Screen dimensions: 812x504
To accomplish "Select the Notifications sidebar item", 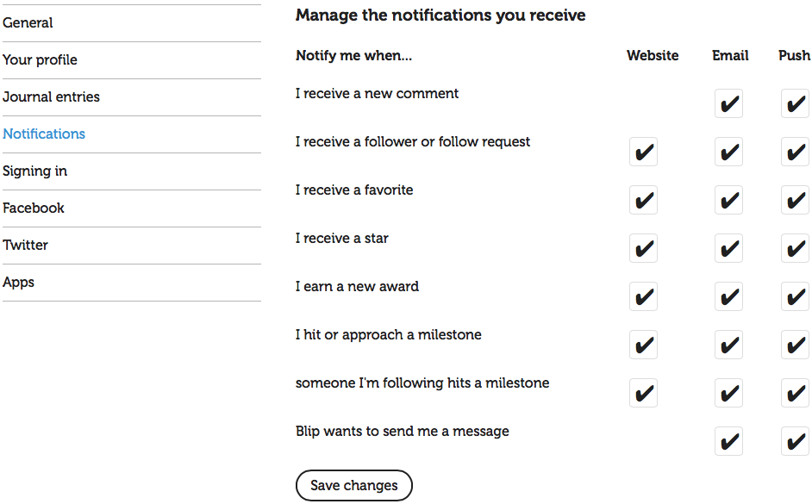I will (44, 134).
